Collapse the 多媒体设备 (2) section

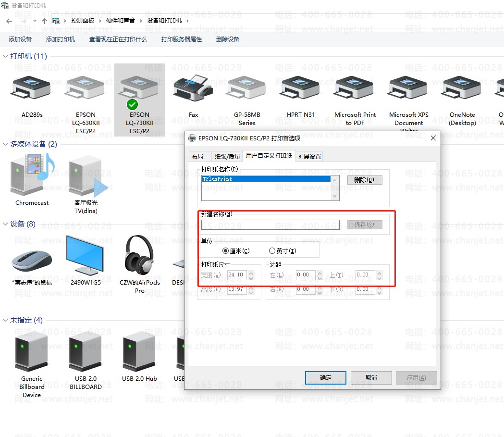(x=5, y=143)
